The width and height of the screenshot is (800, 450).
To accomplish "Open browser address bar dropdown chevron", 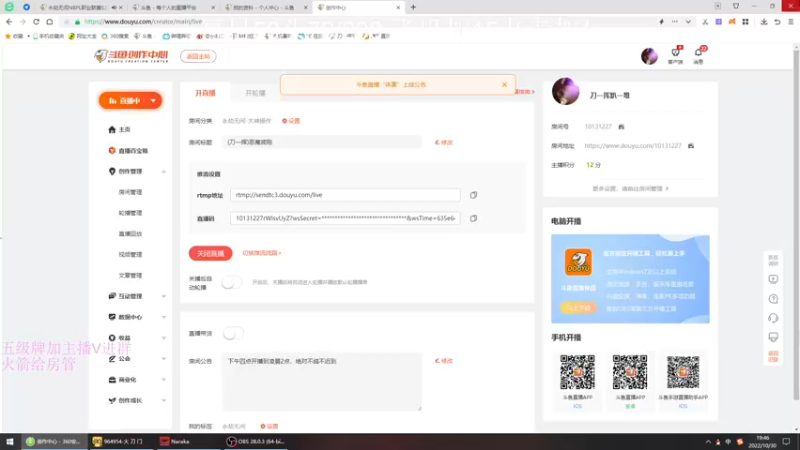I will tap(688, 22).
